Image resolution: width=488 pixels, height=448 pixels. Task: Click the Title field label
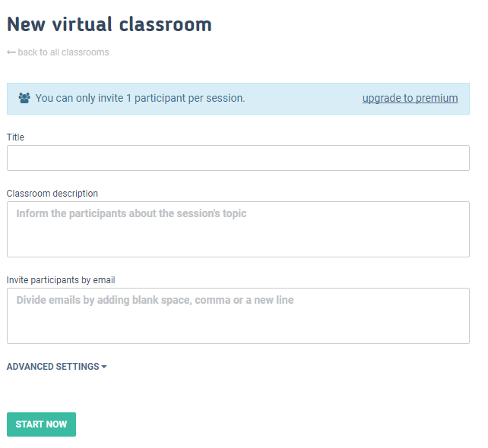click(x=15, y=137)
